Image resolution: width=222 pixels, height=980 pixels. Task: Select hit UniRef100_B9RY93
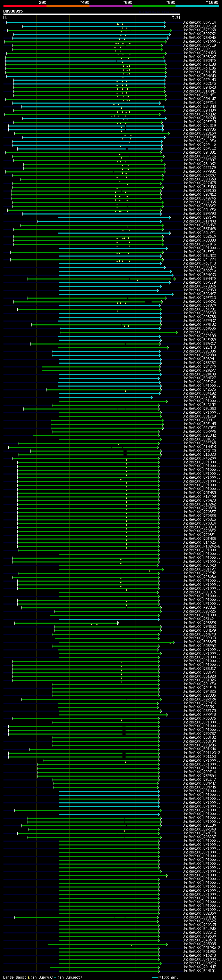click(199, 213)
